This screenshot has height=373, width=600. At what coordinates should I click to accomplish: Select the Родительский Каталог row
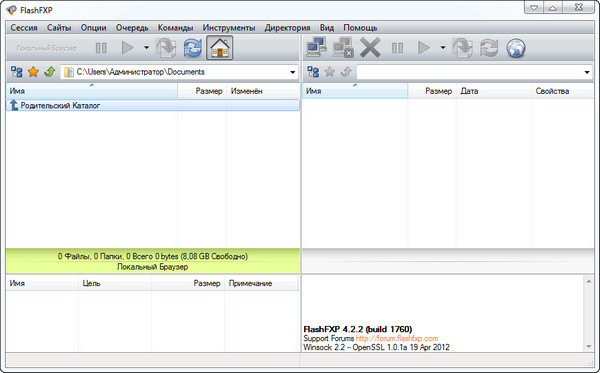click(x=153, y=105)
